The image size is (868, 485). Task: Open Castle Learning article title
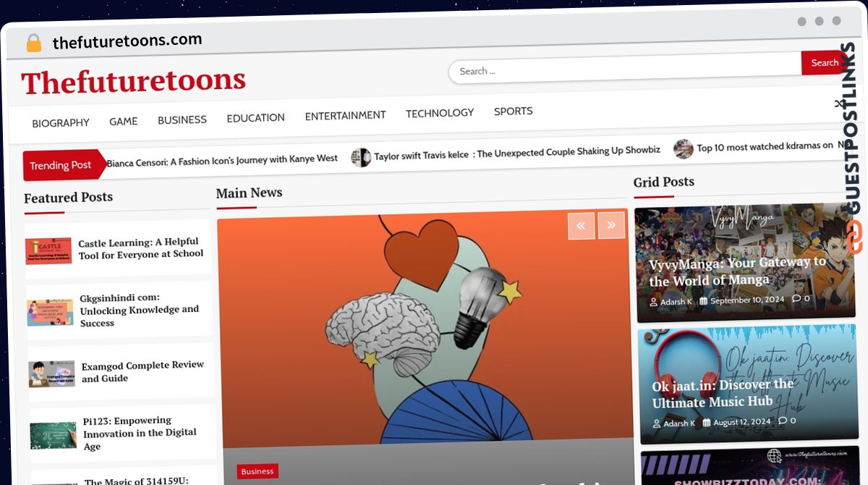click(x=141, y=248)
